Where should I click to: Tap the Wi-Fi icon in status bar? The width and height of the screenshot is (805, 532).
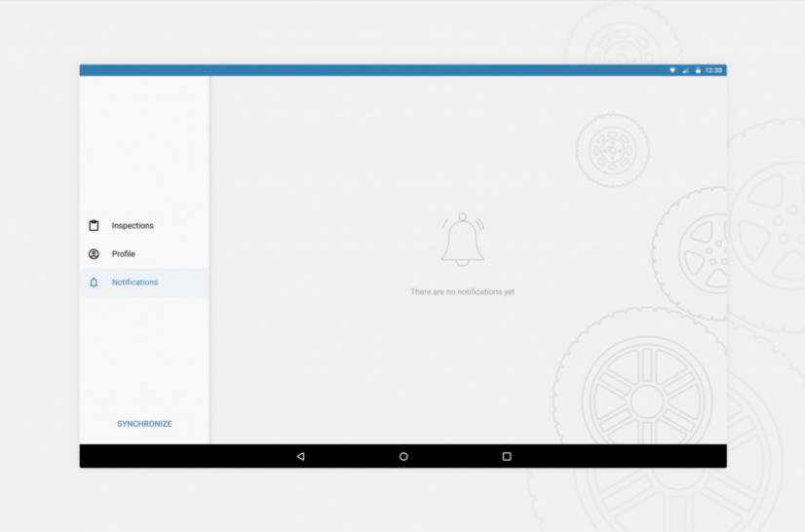click(x=672, y=70)
